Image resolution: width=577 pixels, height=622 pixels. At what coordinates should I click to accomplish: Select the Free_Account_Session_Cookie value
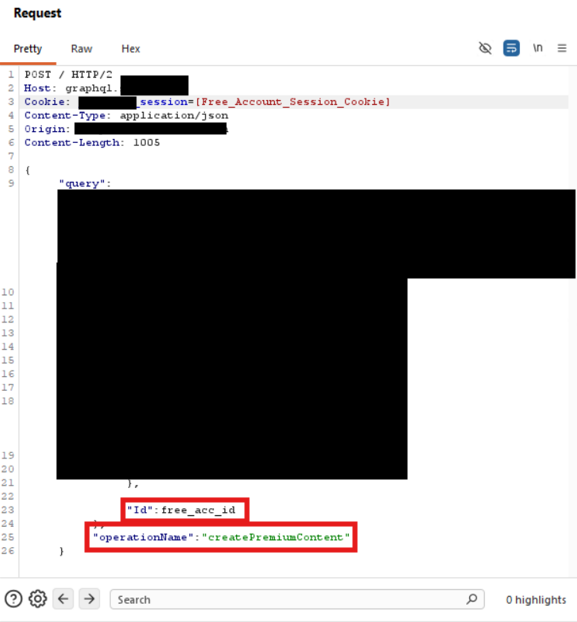point(293,102)
